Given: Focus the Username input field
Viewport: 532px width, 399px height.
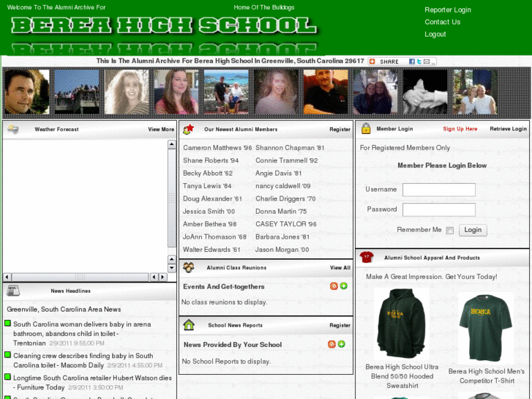Looking at the screenshot, I should coord(438,190).
